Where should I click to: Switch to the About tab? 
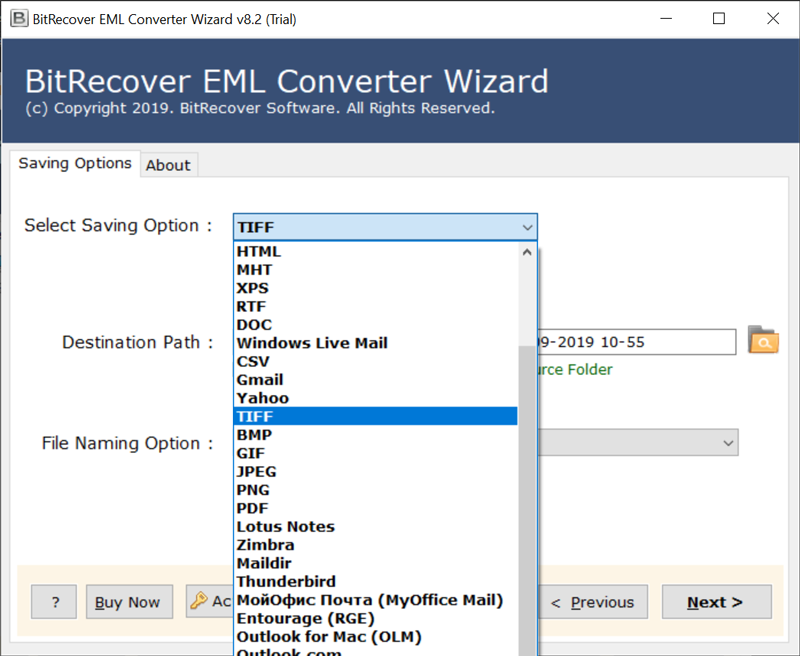click(x=168, y=165)
